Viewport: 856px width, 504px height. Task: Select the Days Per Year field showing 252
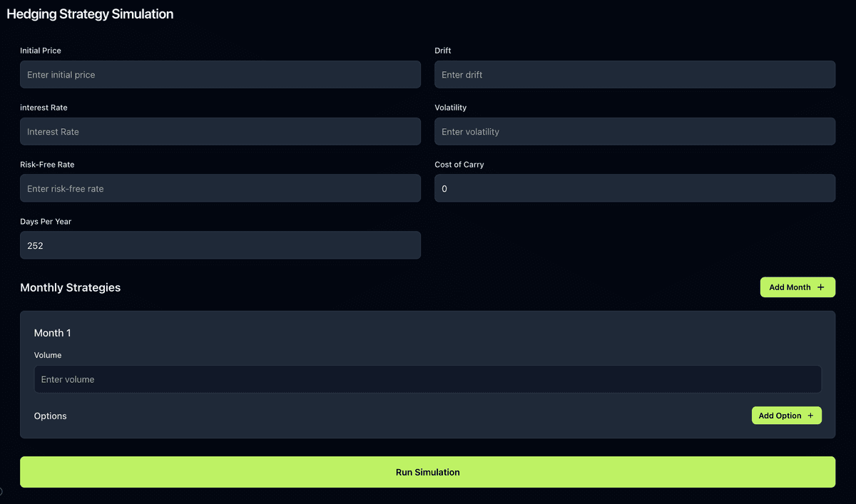click(220, 245)
